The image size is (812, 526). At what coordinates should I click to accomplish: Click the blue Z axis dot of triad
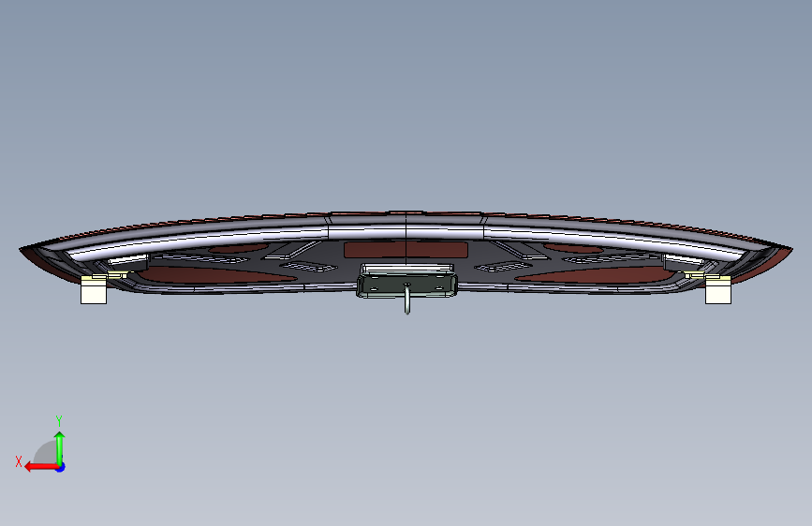click(x=61, y=467)
